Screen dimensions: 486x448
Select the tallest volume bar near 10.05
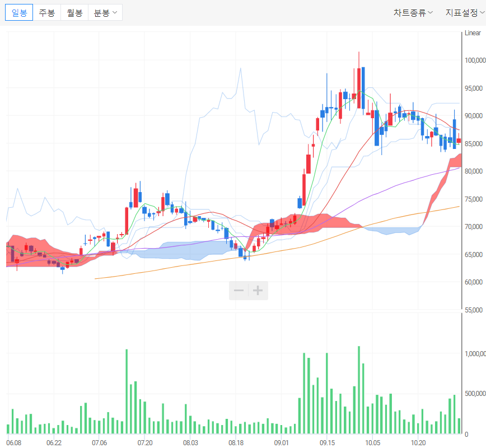pyautogui.click(x=359, y=390)
